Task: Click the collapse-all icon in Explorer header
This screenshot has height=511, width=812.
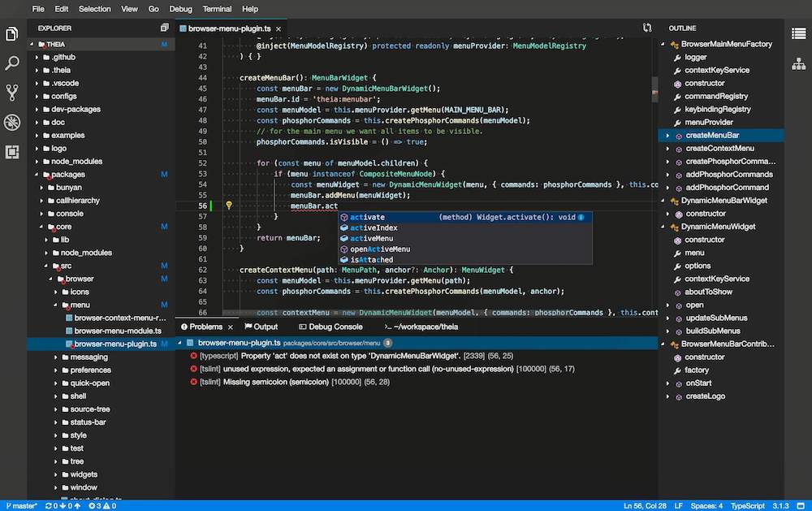Action: (x=165, y=28)
